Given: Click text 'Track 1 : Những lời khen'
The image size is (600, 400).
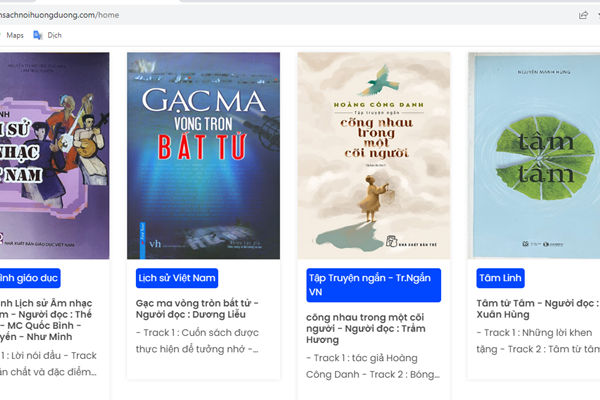Looking at the screenshot, I should pos(538,333).
